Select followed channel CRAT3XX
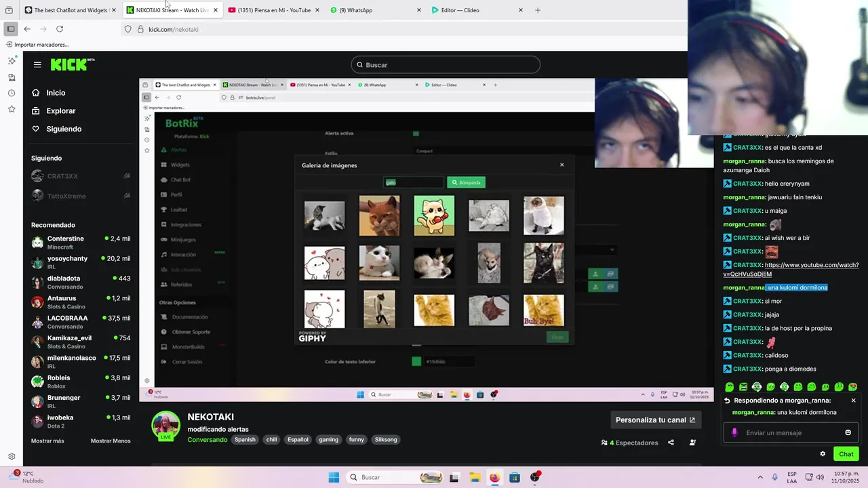Image resolution: width=868 pixels, height=488 pixels. pos(81,176)
